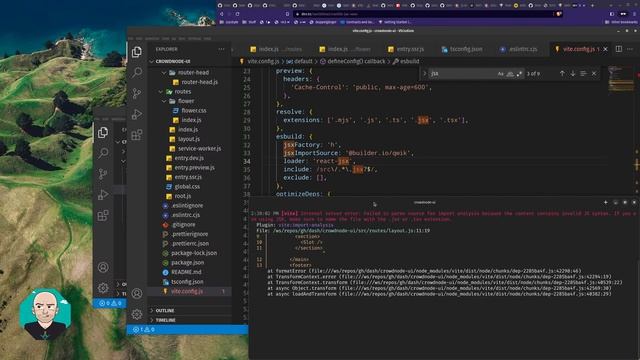The image size is (640, 360).
Task: Close the find widget
Action: (594, 73)
